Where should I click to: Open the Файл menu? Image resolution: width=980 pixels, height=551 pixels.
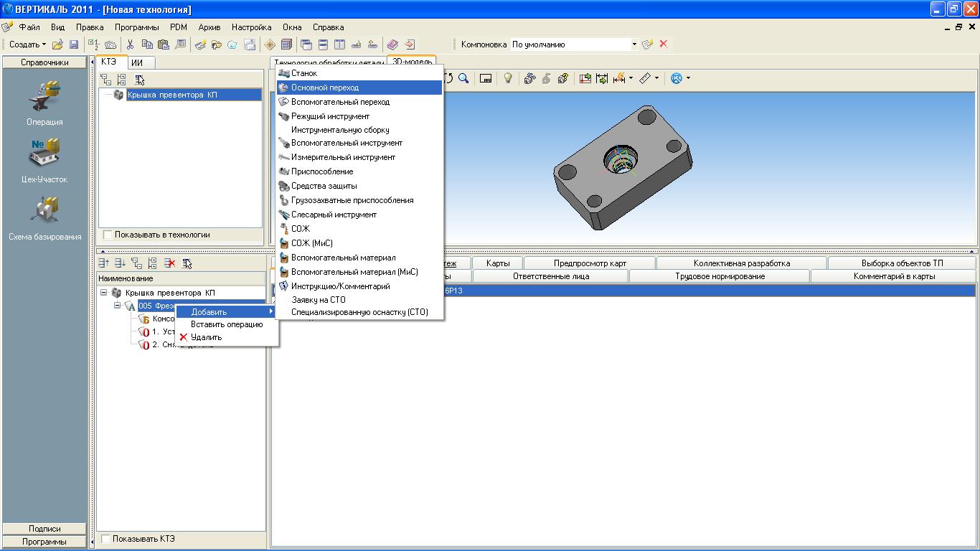29,27
